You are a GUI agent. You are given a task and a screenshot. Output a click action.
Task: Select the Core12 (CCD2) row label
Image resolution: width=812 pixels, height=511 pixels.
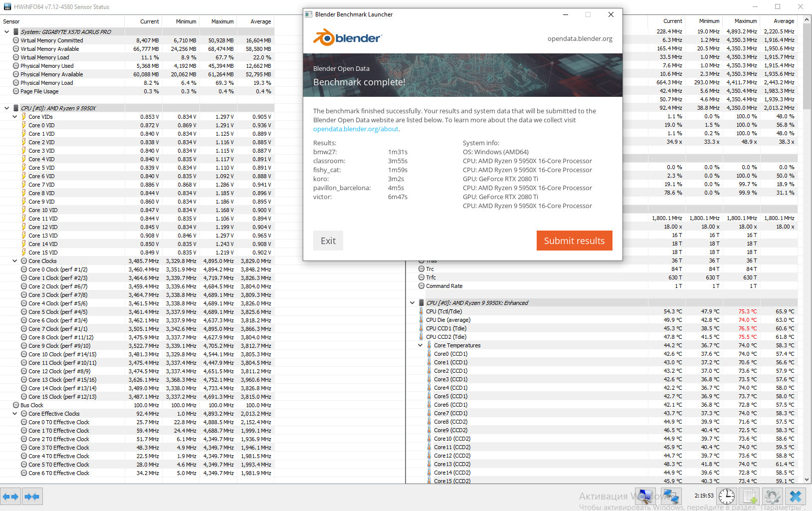[452, 456]
